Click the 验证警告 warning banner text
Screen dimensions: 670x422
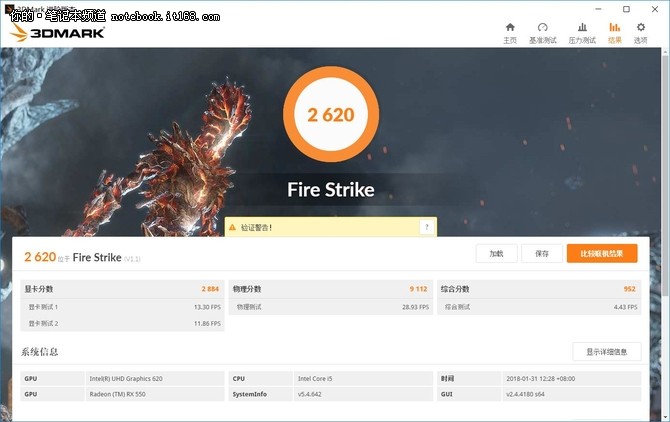click(256, 228)
